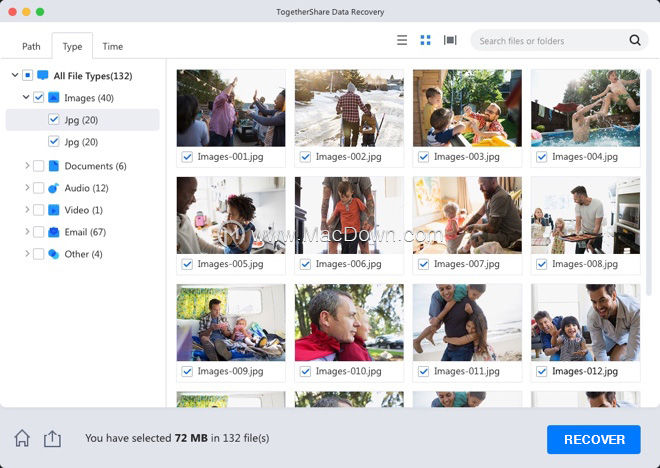Click the 'Images-009.jpg' file name
The width and height of the screenshot is (660, 468).
[x=231, y=372]
